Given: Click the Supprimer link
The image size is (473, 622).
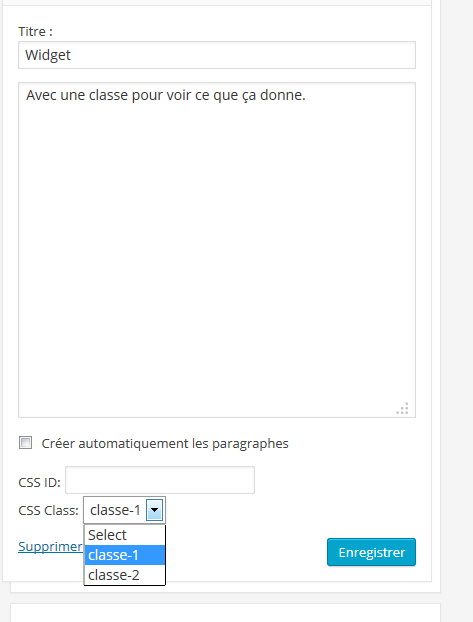Looking at the screenshot, I should 50,547.
